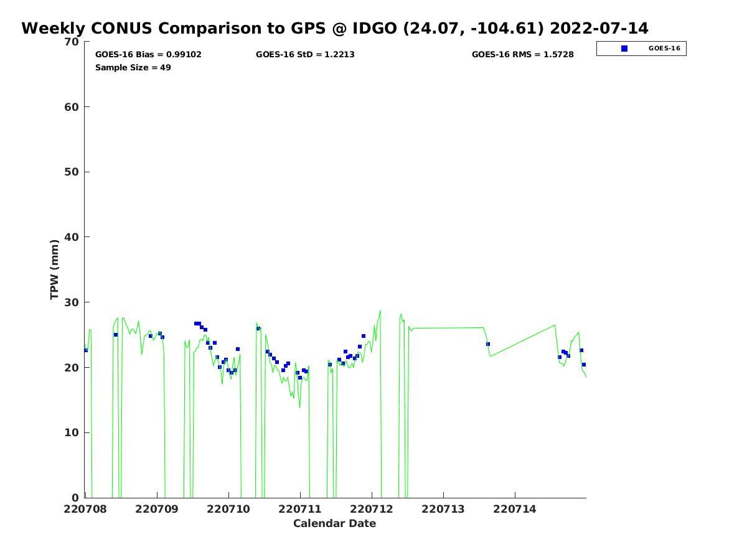The width and height of the screenshot is (747, 560).
Task: Click the 220708 x-axis tick label
Action: (x=85, y=509)
